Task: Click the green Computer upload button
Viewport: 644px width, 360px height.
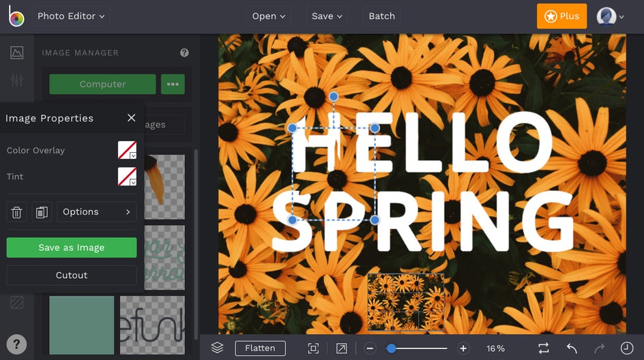Action: click(x=103, y=84)
